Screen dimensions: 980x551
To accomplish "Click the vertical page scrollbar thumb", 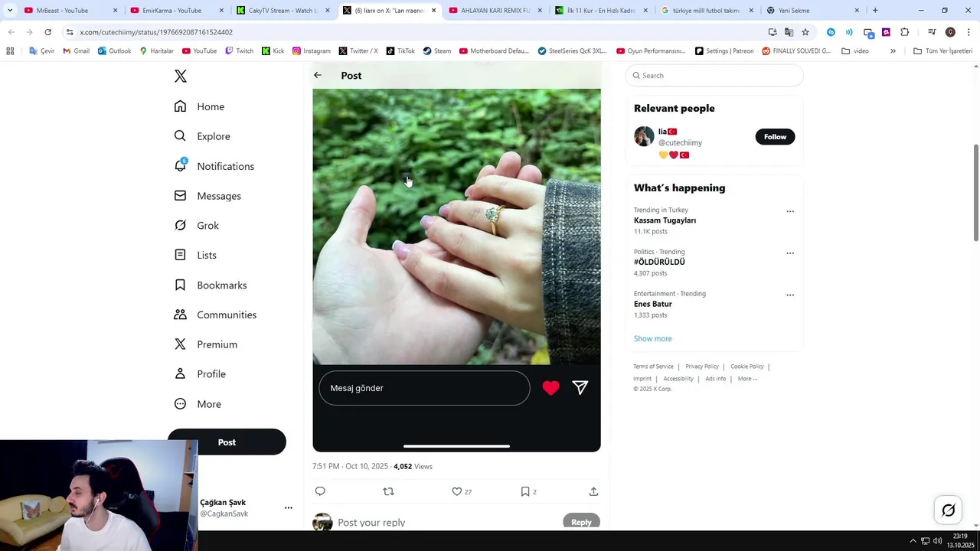I will pyautogui.click(x=975, y=193).
